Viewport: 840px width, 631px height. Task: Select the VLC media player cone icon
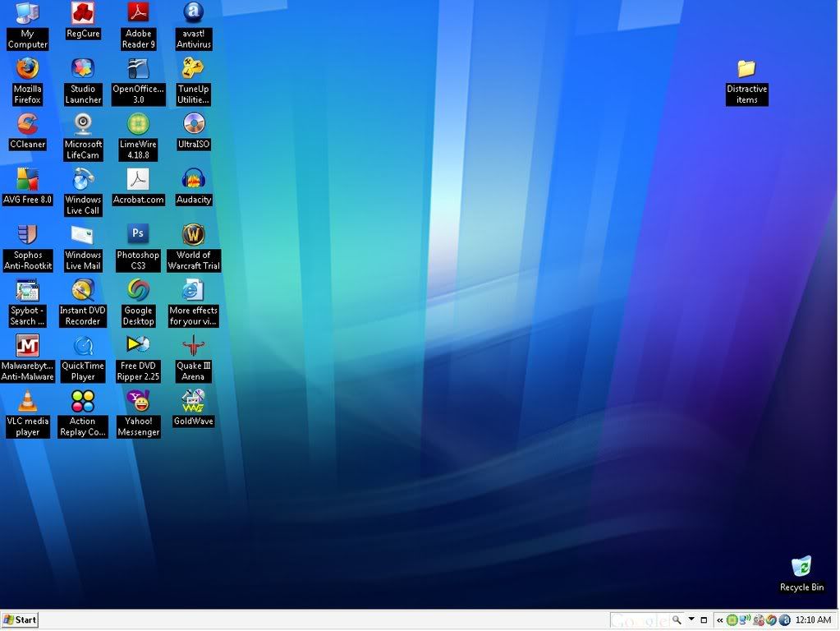[x=27, y=413]
